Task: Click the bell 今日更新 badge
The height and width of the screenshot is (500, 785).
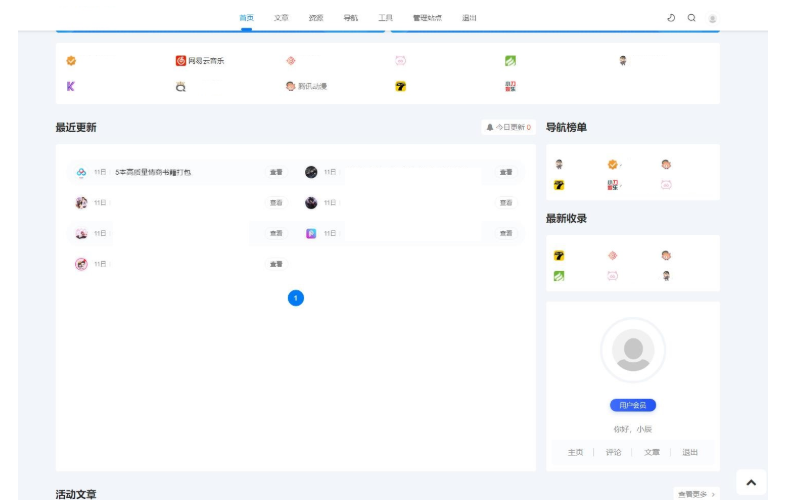Action: [509, 127]
